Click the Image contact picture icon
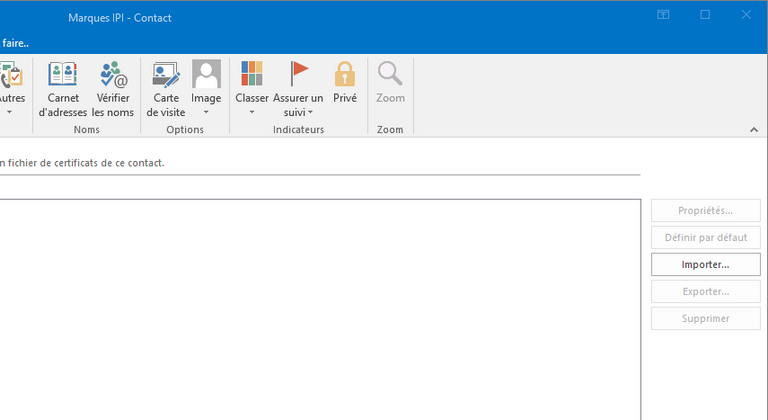Viewport: 768px width, 420px height. (206, 75)
